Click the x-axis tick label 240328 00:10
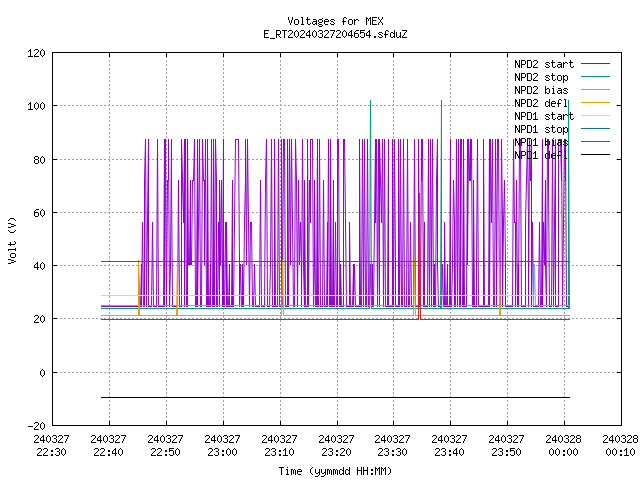Image resolution: width=640 pixels, height=480 pixels. 620,446
